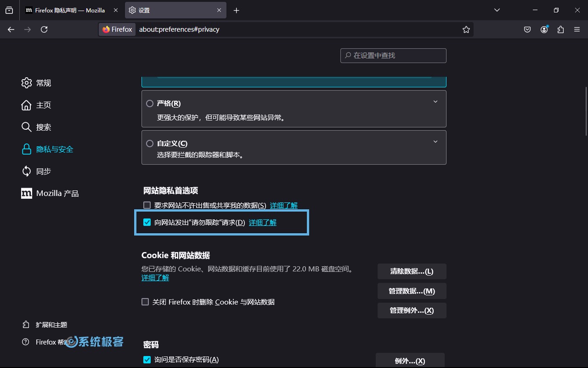588x368 pixels.
Task: Click the 清除数据... button
Action: click(412, 271)
